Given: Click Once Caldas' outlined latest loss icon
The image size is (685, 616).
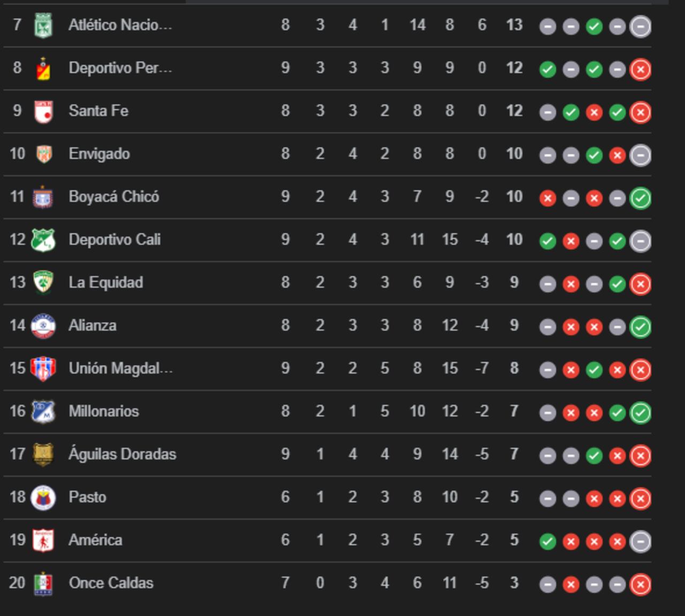Looking at the screenshot, I should point(640,584).
